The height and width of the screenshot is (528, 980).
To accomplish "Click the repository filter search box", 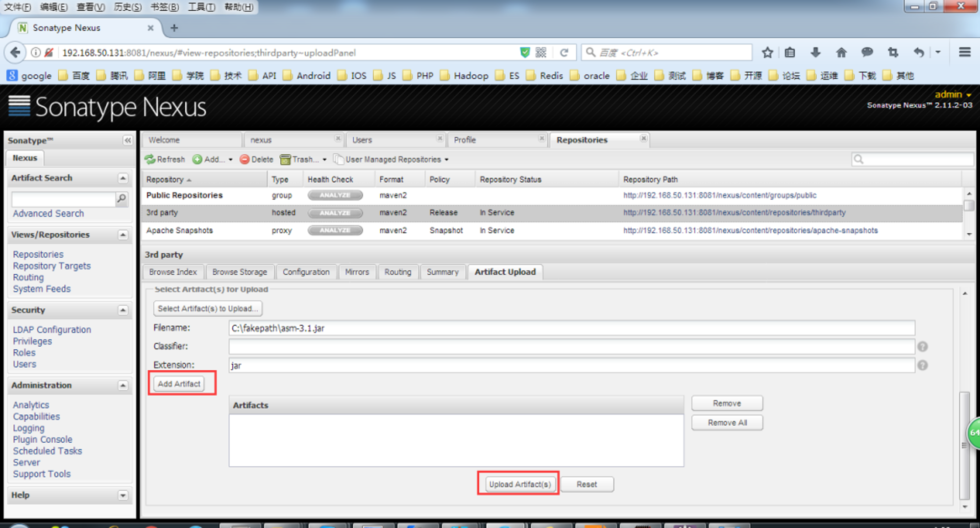I will pos(912,160).
